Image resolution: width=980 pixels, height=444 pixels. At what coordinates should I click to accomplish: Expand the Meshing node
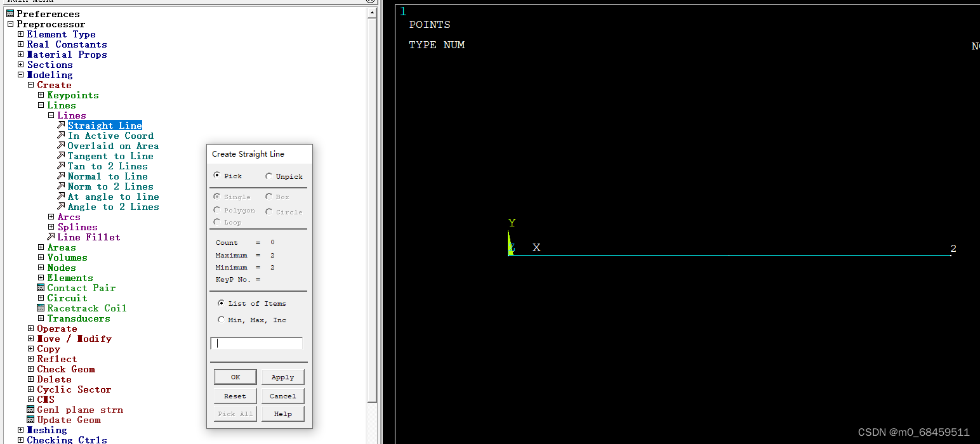click(x=20, y=430)
